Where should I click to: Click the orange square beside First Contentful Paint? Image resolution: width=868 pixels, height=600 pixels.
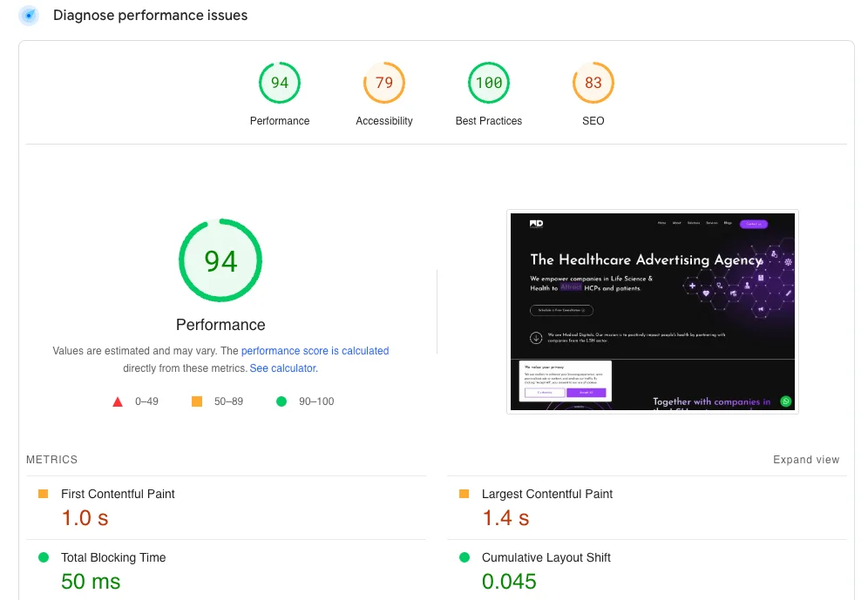coord(44,494)
